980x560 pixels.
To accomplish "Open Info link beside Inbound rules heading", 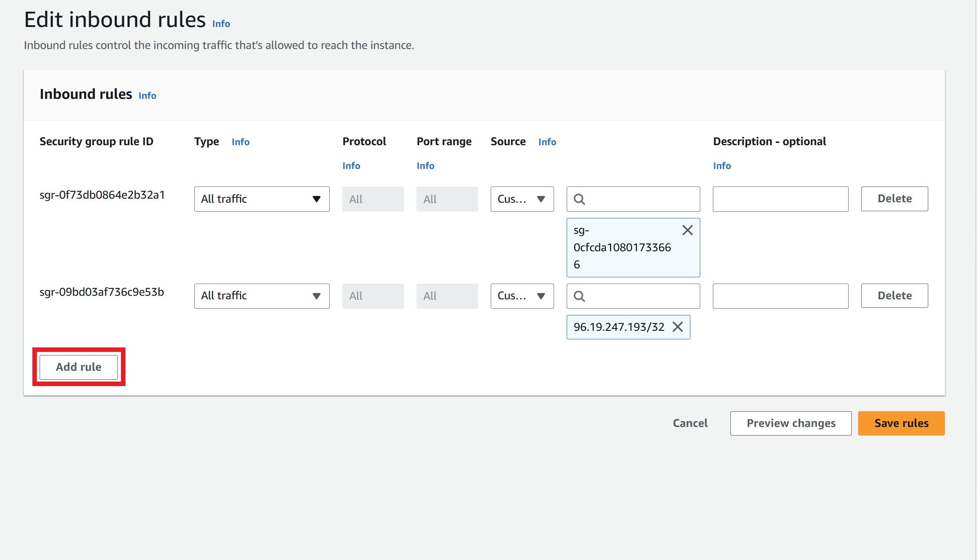I will 147,96.
